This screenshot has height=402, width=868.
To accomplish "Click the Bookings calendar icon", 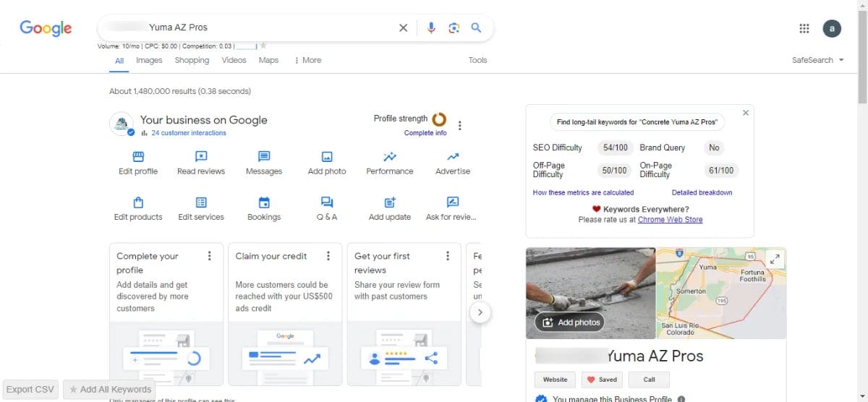I will tap(264, 202).
